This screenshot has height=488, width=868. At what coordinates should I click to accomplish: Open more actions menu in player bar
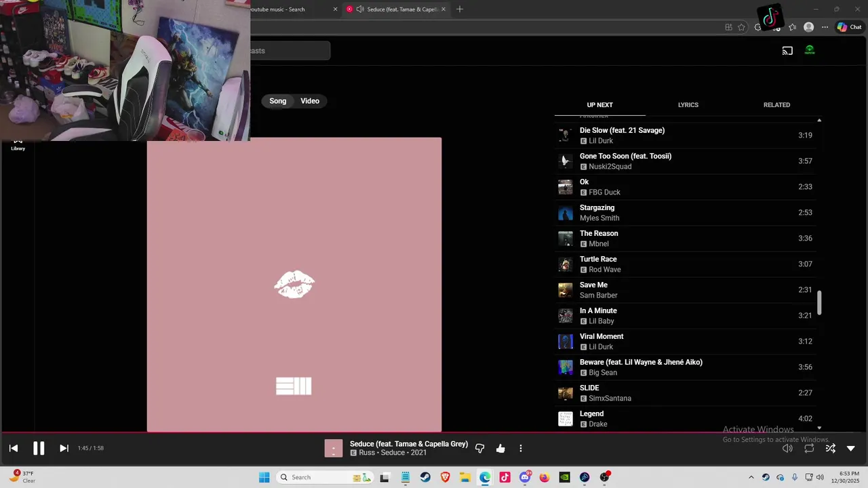click(x=521, y=448)
